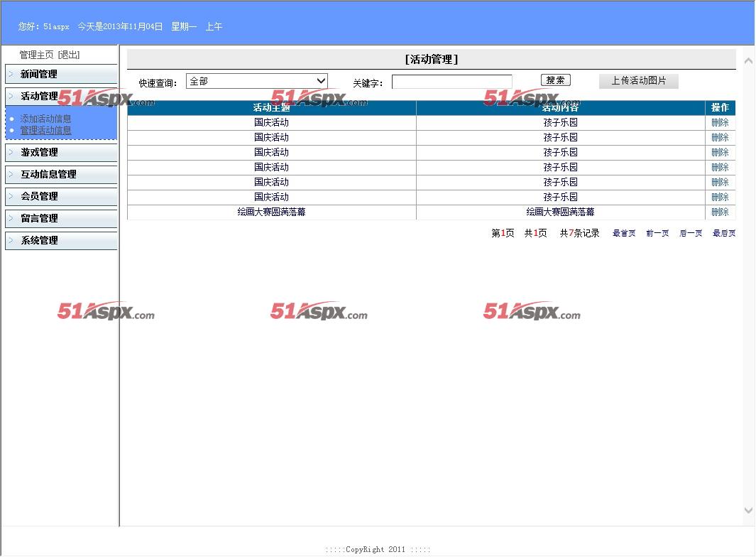Collapse the 活动管理 sidebar section
This screenshot has height=557, width=756.
39,96
